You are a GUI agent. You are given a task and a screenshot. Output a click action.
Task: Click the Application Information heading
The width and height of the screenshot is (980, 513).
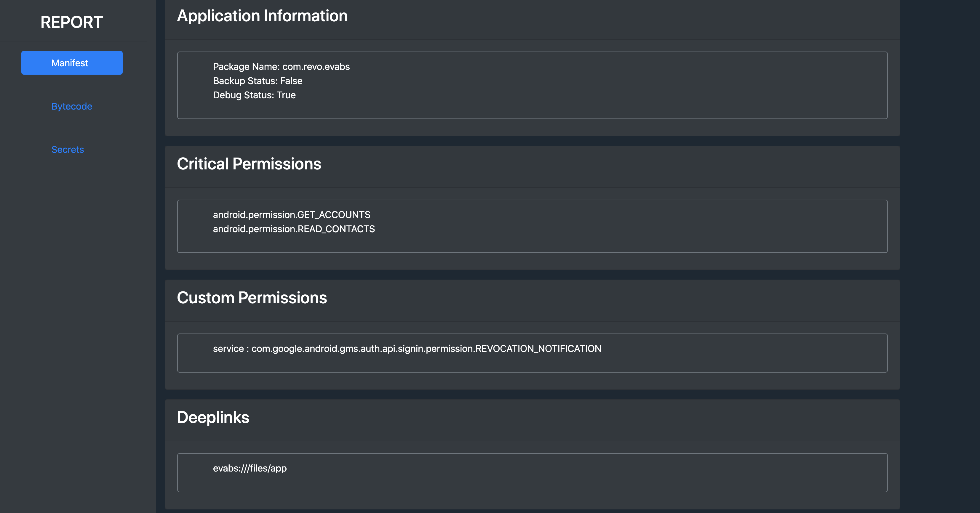coord(262,16)
